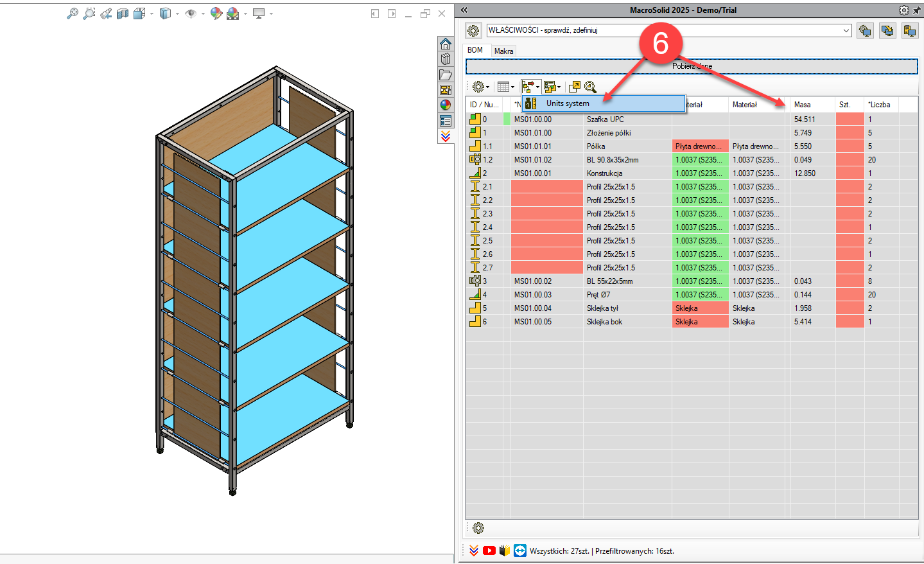Image resolution: width=924 pixels, height=564 pixels.
Task: Expand View Orientation dropdown arrow
Action: point(152,13)
